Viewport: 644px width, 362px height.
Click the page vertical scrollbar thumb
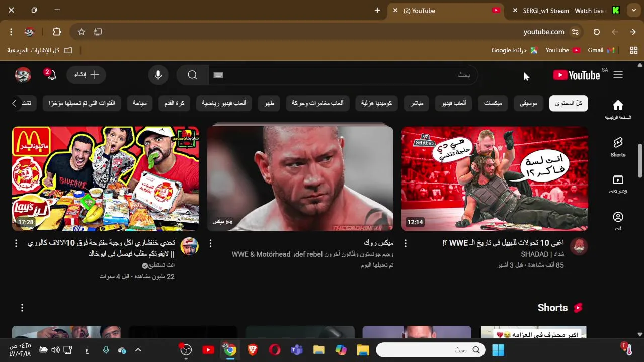pos(640,160)
